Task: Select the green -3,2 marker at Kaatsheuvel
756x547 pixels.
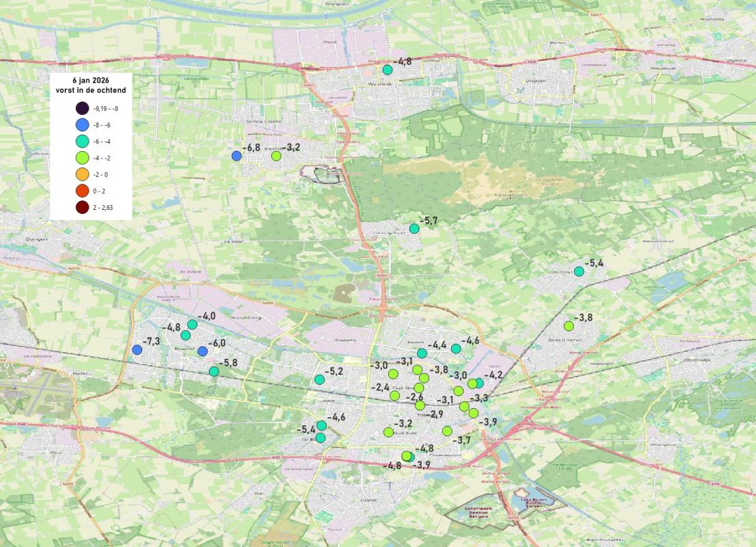Action: (x=276, y=156)
